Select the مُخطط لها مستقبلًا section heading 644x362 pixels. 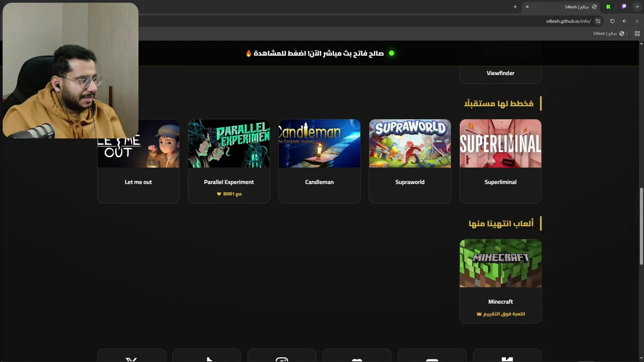499,104
